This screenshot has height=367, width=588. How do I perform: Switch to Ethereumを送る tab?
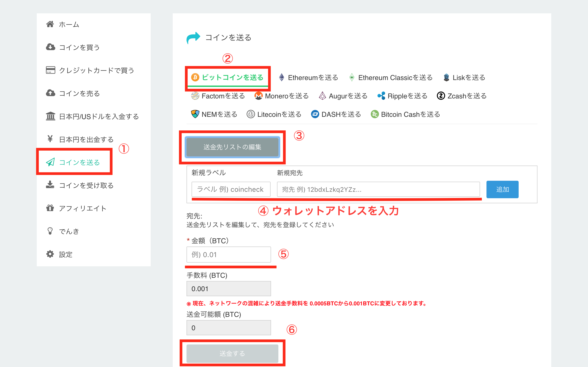pyautogui.click(x=308, y=77)
